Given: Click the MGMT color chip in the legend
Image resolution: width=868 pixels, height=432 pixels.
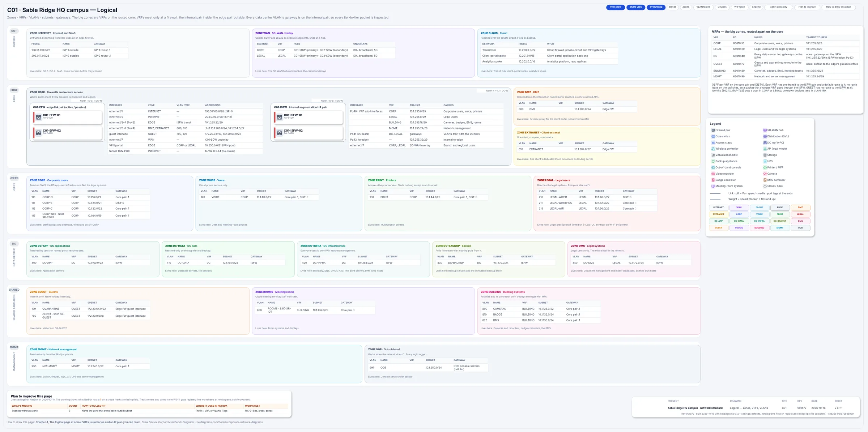Looking at the screenshot, I should [x=780, y=228].
